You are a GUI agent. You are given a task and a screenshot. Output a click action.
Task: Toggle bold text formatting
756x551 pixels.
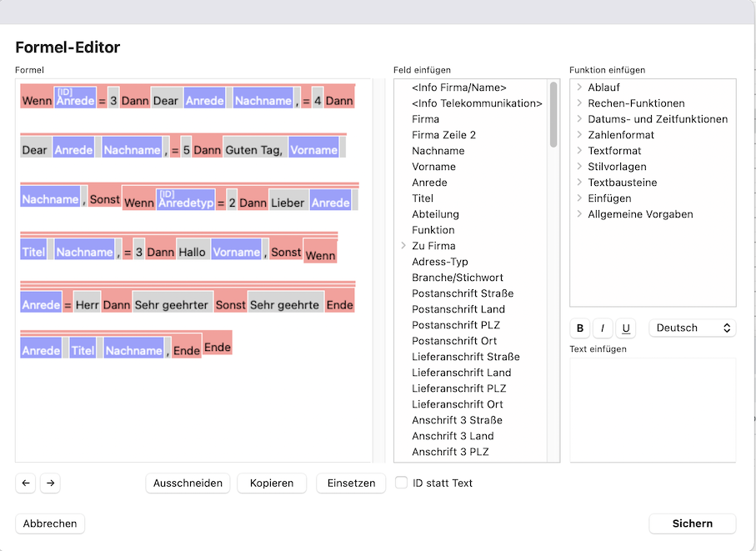click(580, 328)
